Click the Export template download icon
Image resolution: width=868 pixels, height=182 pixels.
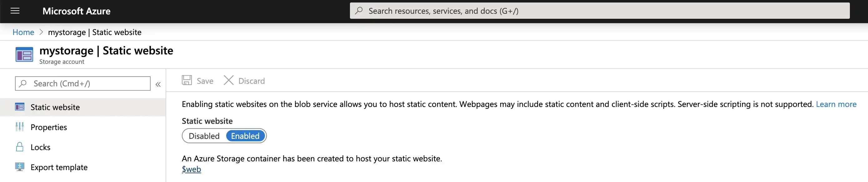(20, 167)
